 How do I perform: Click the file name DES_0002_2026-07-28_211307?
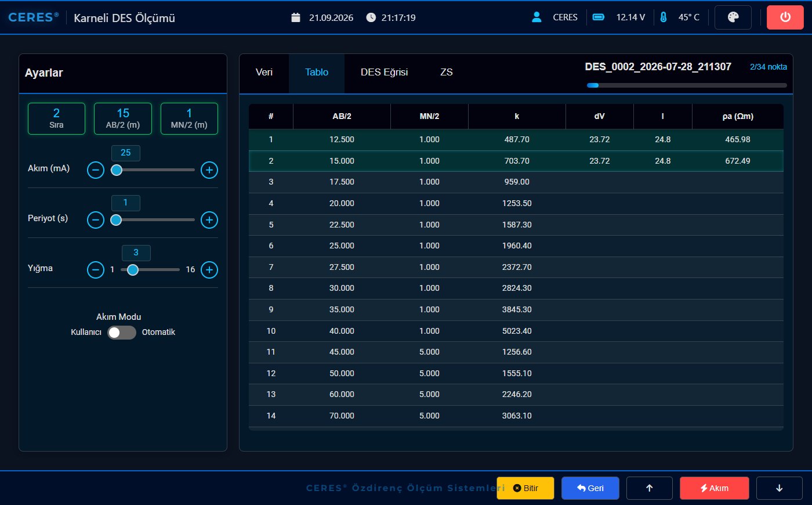coord(658,67)
